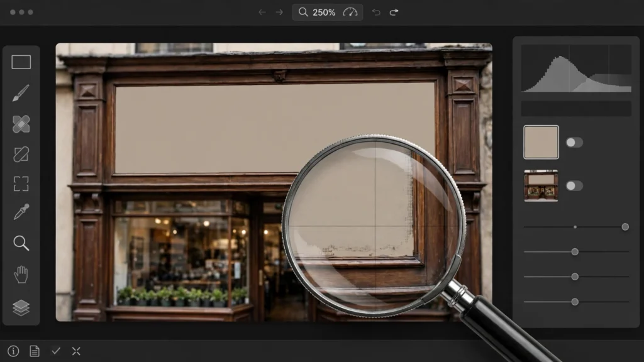
Task: Open the layers stack panel
Action: point(21,307)
